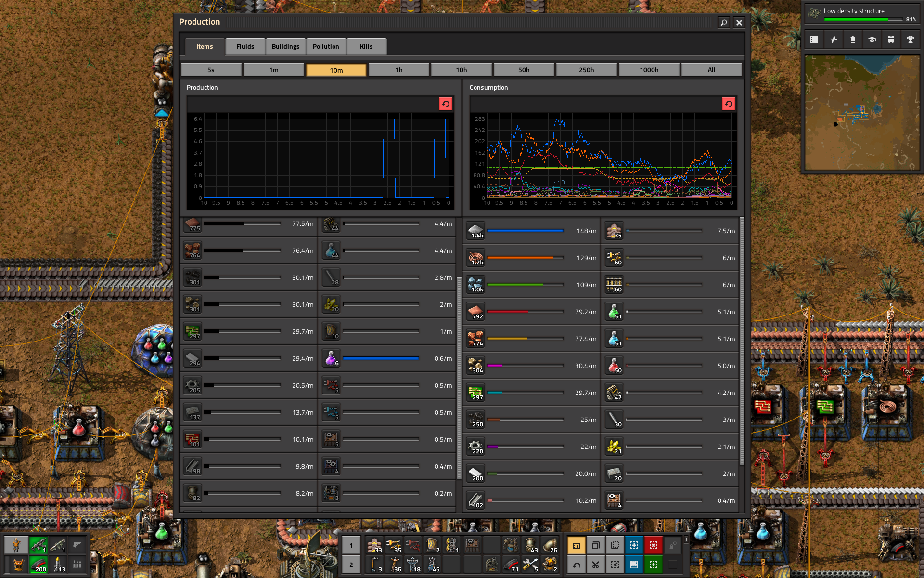Switch to quickbar row 2 selector

coord(351,565)
